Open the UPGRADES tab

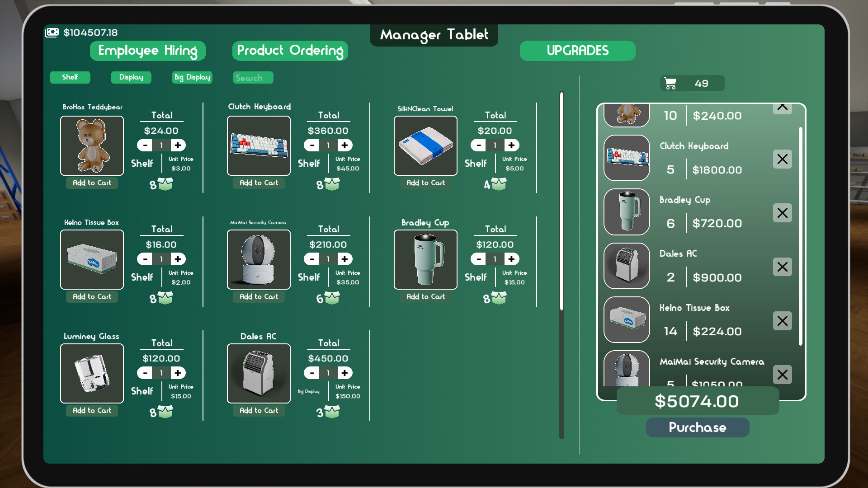(577, 51)
